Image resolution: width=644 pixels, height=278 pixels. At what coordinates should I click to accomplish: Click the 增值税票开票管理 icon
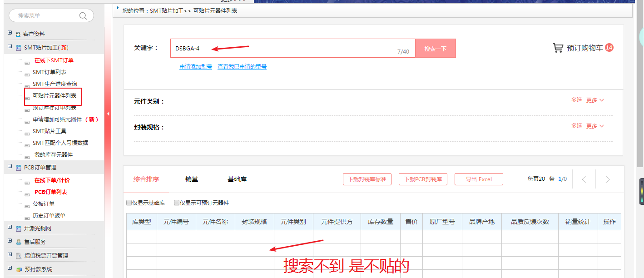tap(18, 256)
